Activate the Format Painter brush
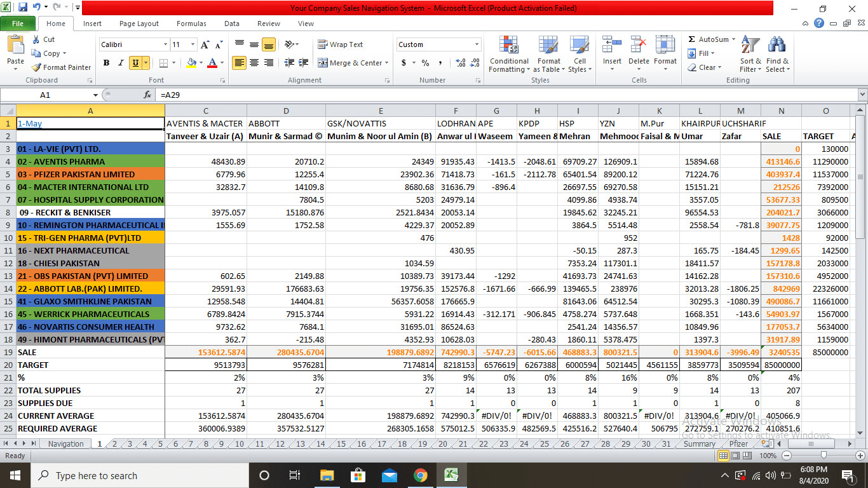Image resolution: width=868 pixels, height=488 pixels. point(62,67)
